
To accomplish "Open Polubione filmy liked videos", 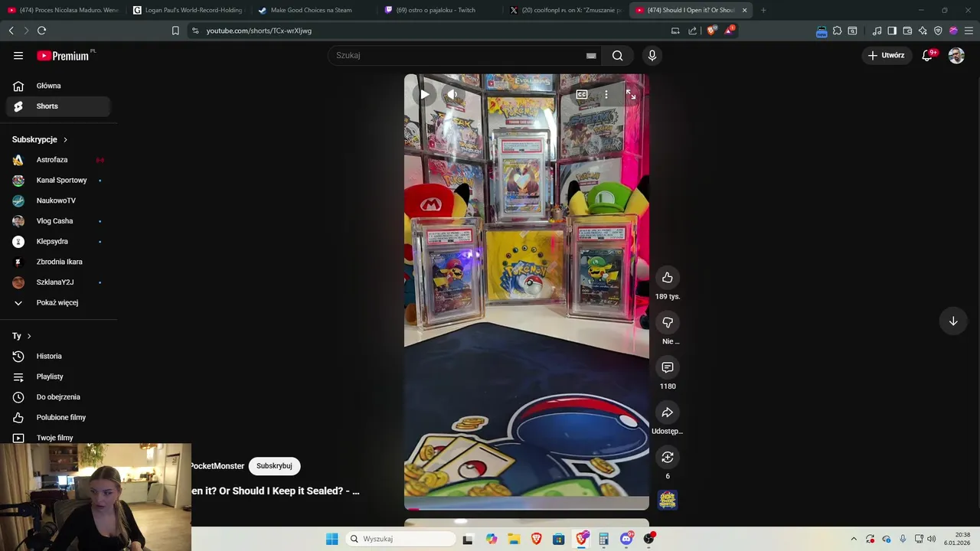I will (58, 417).
